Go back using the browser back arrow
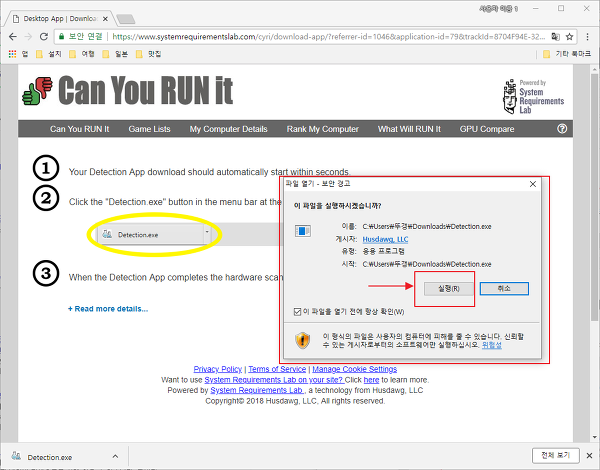 13,37
